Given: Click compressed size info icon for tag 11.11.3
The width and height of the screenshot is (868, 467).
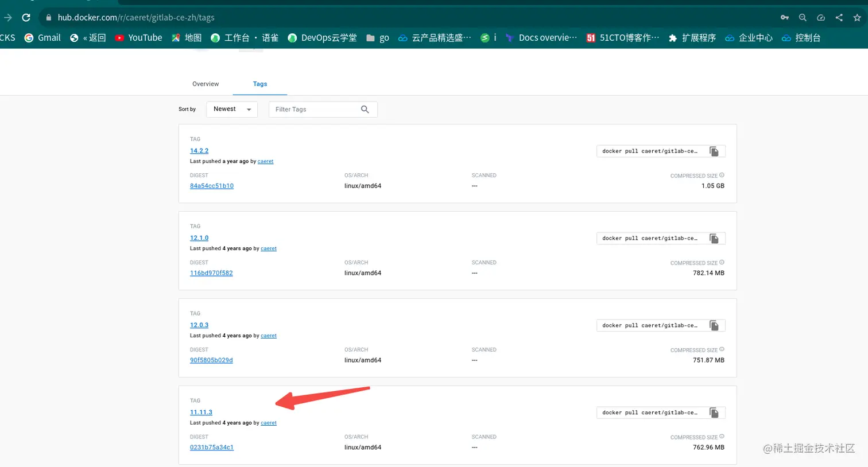Looking at the screenshot, I should (x=722, y=437).
